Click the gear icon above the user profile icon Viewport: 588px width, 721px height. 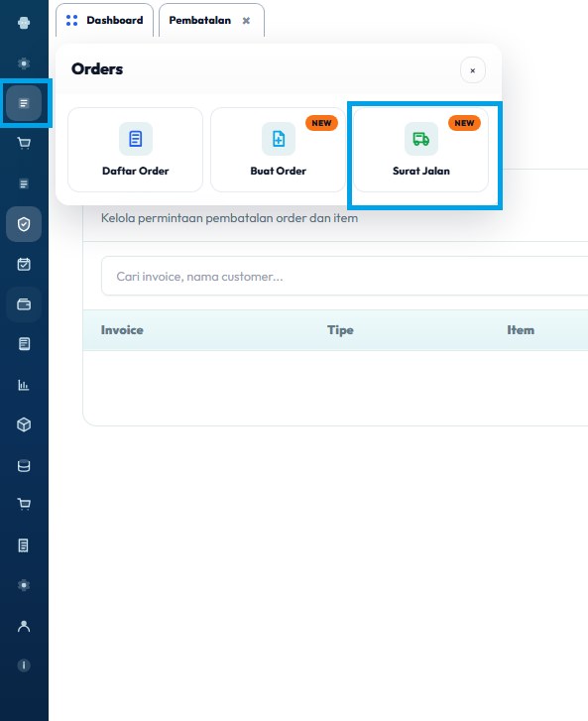[x=24, y=585]
